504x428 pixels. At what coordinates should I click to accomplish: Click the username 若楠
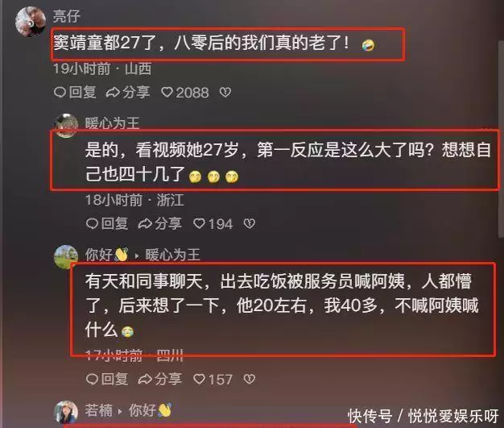(x=99, y=410)
